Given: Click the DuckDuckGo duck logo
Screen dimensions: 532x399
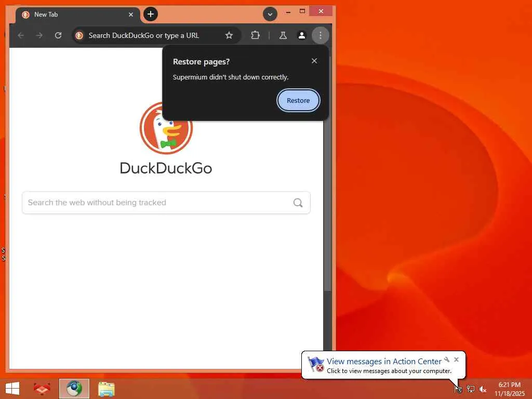Looking at the screenshot, I should (x=166, y=128).
